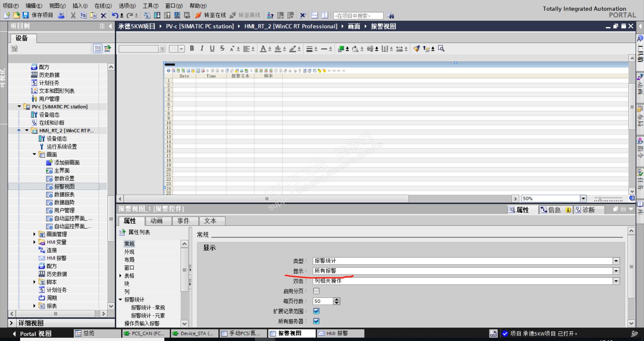644x341 pixels.
Task: Delete using the X icon in toolbar
Action: [103, 15]
